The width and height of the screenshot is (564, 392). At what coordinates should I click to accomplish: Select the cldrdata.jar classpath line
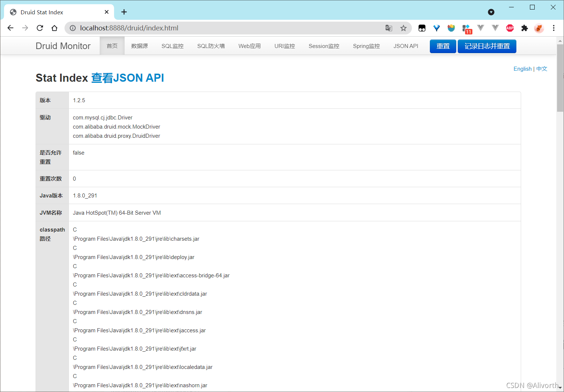[140, 293]
